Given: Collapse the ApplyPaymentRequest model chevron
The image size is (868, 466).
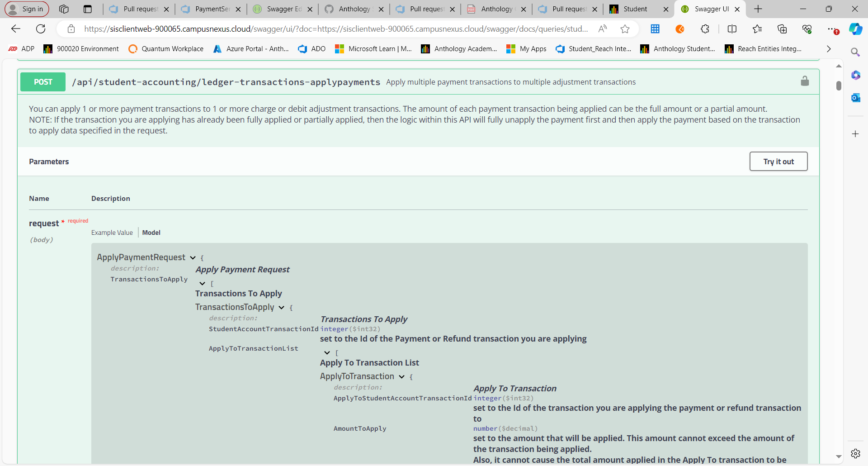Looking at the screenshot, I should (x=193, y=258).
